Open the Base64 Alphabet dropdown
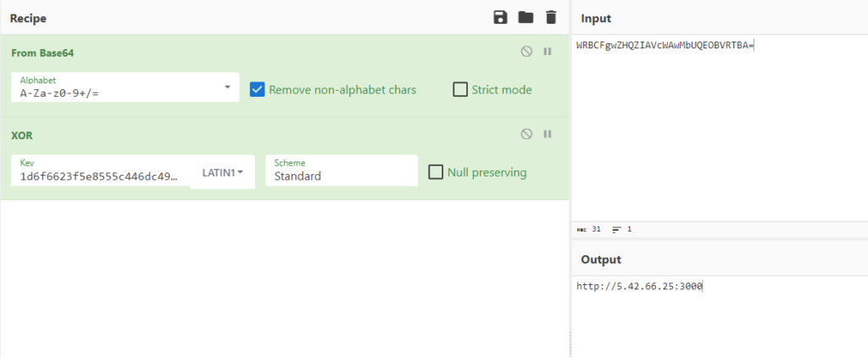Screen dimensions: 868x358 pos(227,87)
